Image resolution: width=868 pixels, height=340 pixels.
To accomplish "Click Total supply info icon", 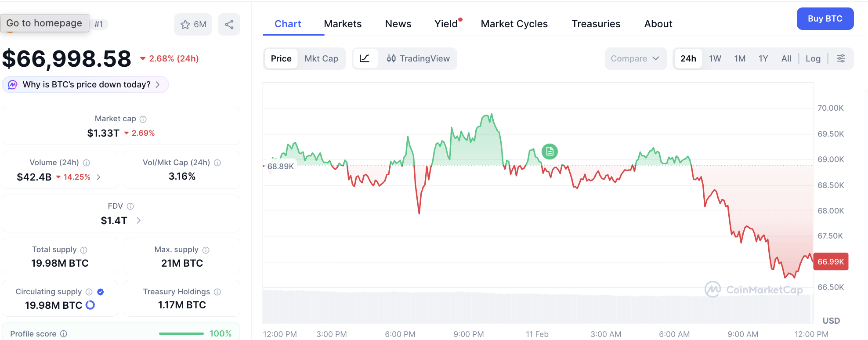I will coord(84,250).
